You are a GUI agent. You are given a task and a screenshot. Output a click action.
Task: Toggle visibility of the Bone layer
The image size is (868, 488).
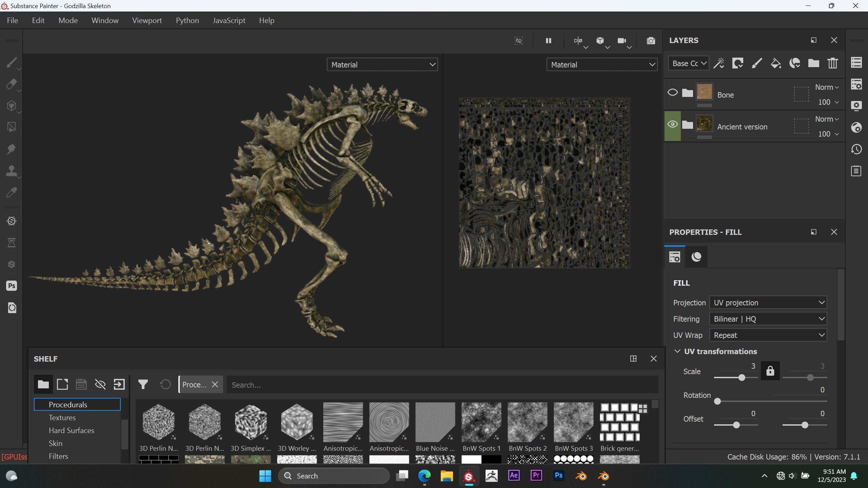click(672, 93)
